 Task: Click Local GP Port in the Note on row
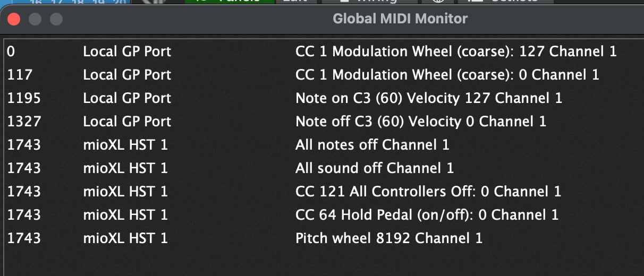click(x=127, y=98)
